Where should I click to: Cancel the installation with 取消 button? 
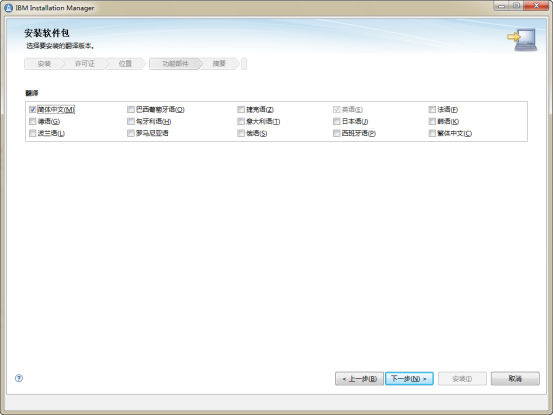coord(515,379)
